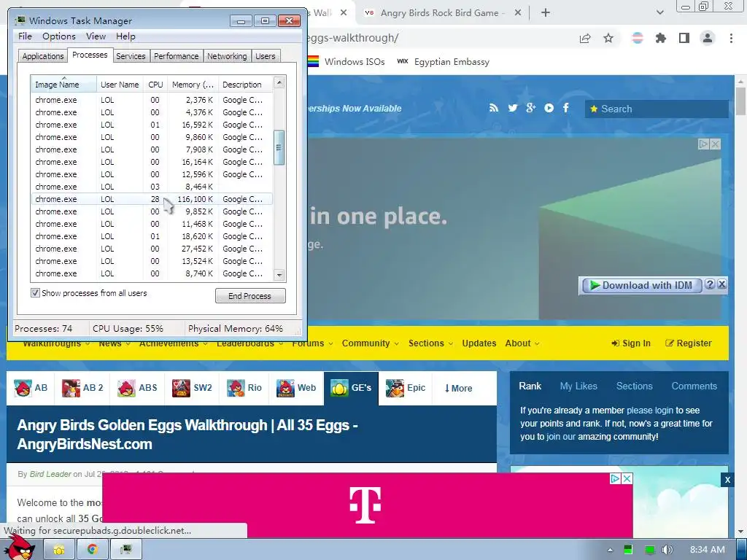Open the Task Manager taskbar icon

(125, 550)
